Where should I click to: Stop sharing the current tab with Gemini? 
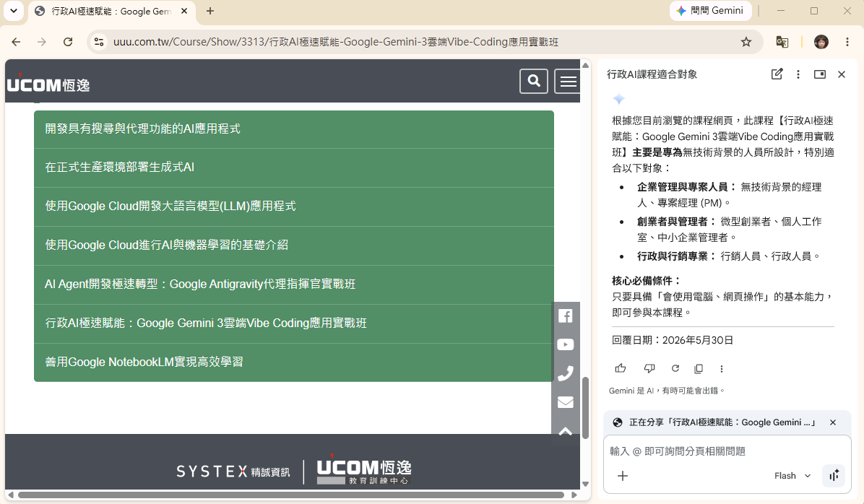pyautogui.click(x=833, y=422)
